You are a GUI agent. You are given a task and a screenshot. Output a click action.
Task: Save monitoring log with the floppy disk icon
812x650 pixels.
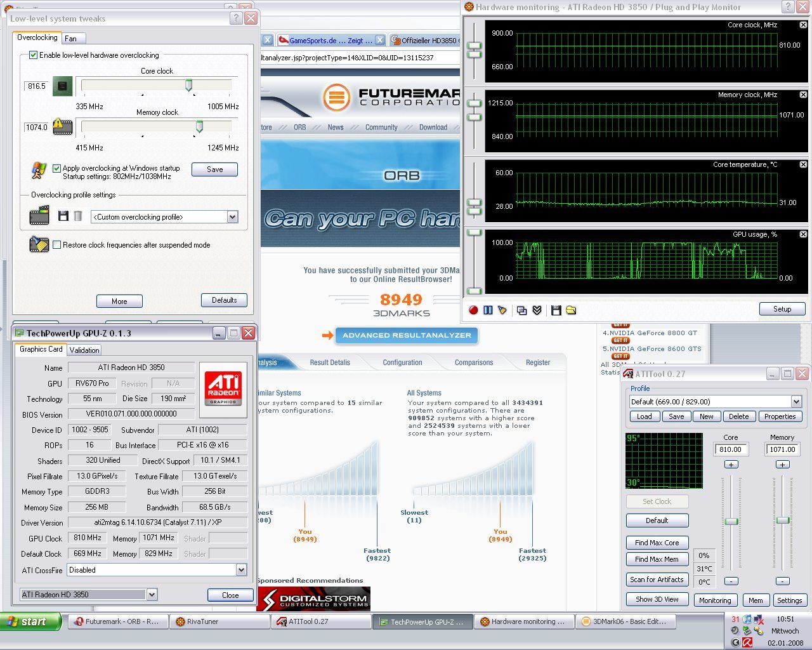556,310
